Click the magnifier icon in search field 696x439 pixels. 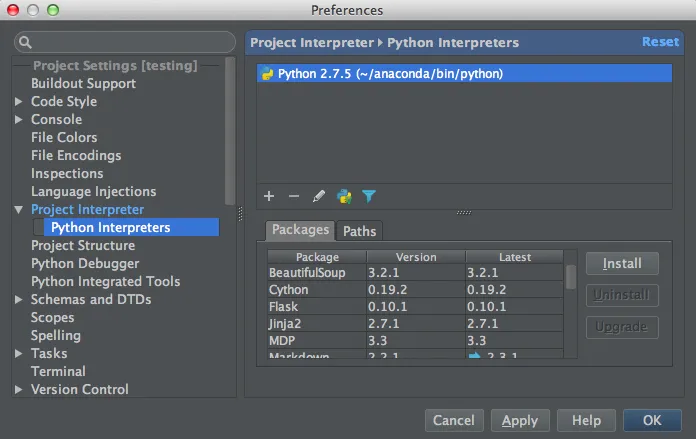[25, 43]
